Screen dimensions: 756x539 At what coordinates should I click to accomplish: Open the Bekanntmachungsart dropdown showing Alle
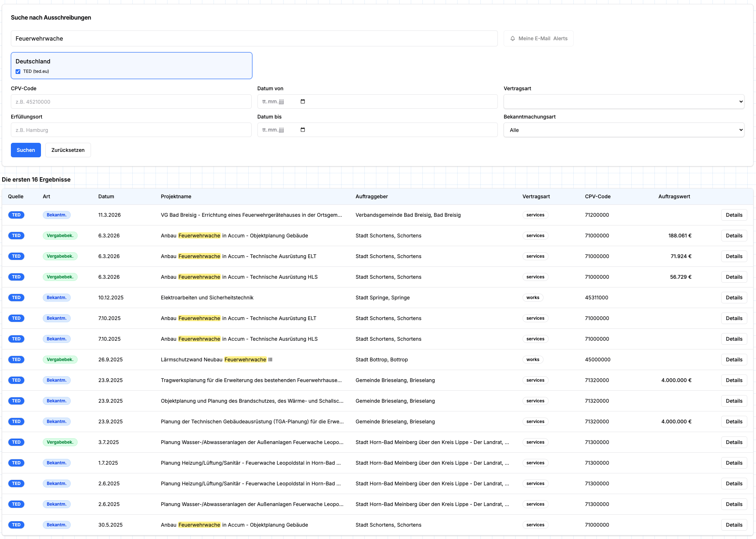(624, 130)
